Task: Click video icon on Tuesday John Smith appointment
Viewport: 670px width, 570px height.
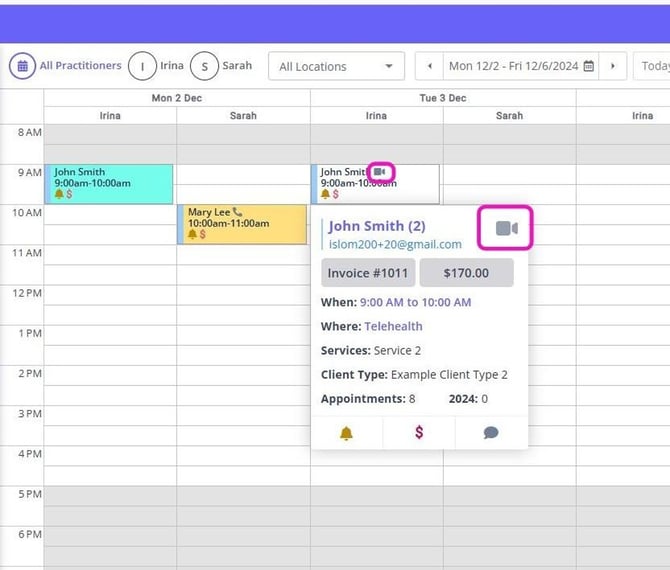Action: [379, 172]
